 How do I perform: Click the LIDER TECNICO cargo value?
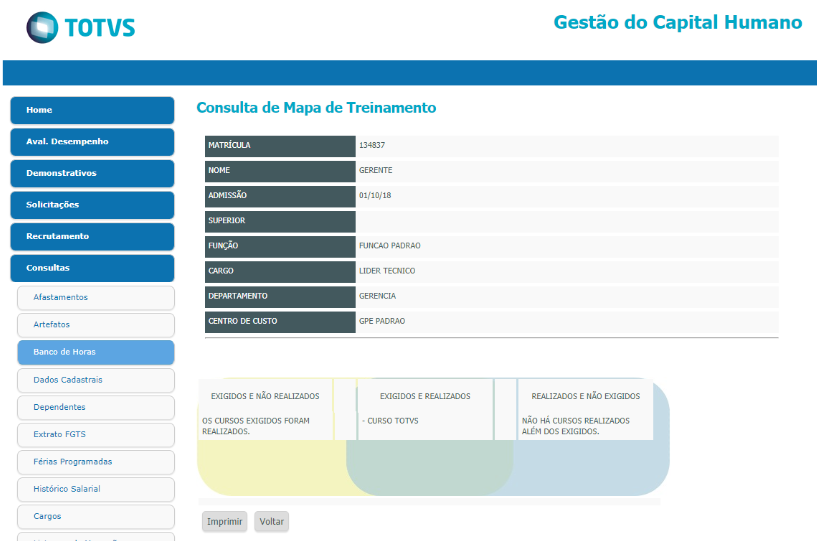click(387, 271)
